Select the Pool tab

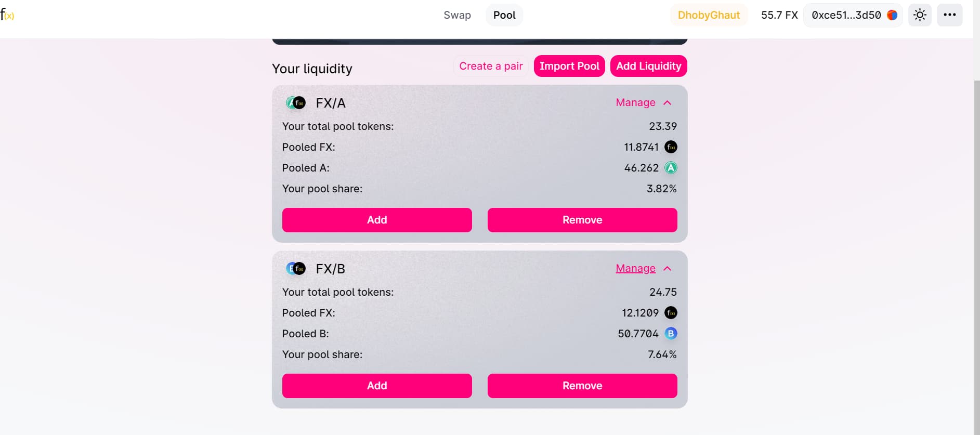(x=504, y=15)
